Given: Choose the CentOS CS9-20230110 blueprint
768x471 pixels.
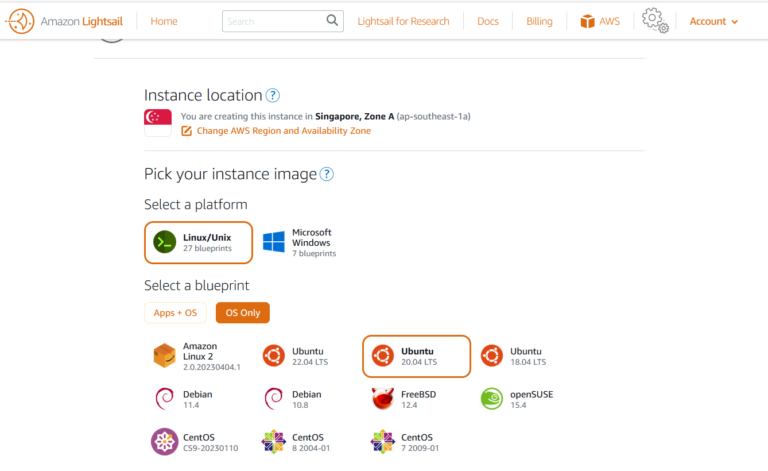Looking at the screenshot, I should point(195,442).
